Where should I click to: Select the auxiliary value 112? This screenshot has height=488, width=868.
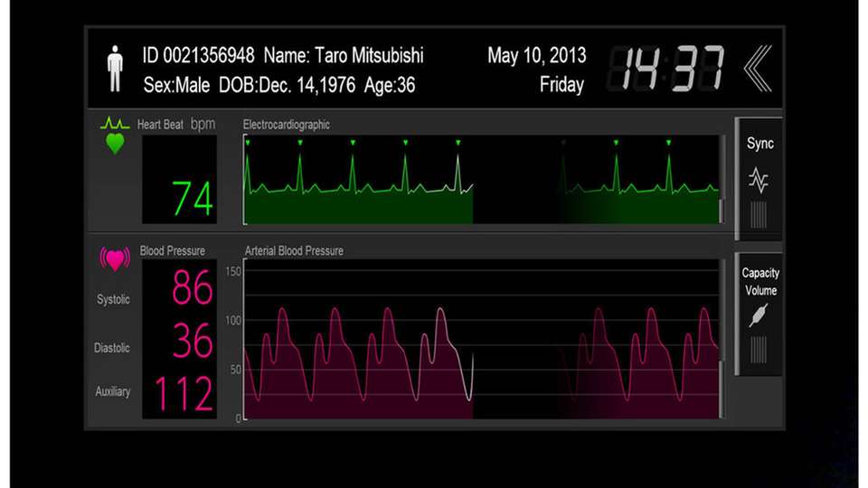click(x=184, y=393)
